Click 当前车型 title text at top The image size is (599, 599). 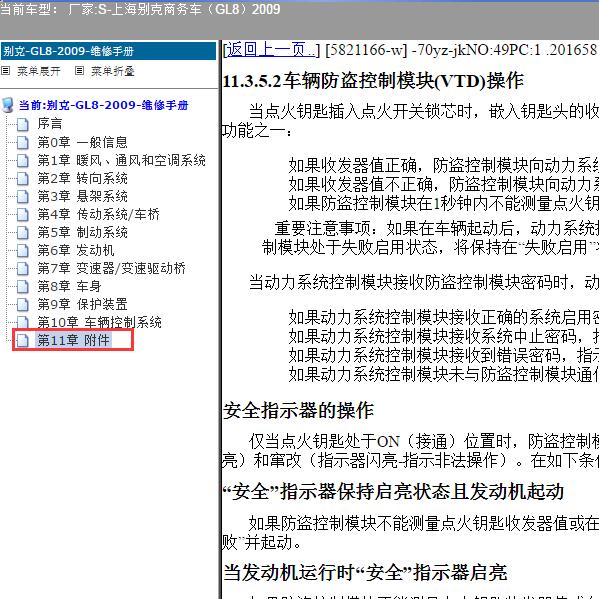click(x=140, y=9)
